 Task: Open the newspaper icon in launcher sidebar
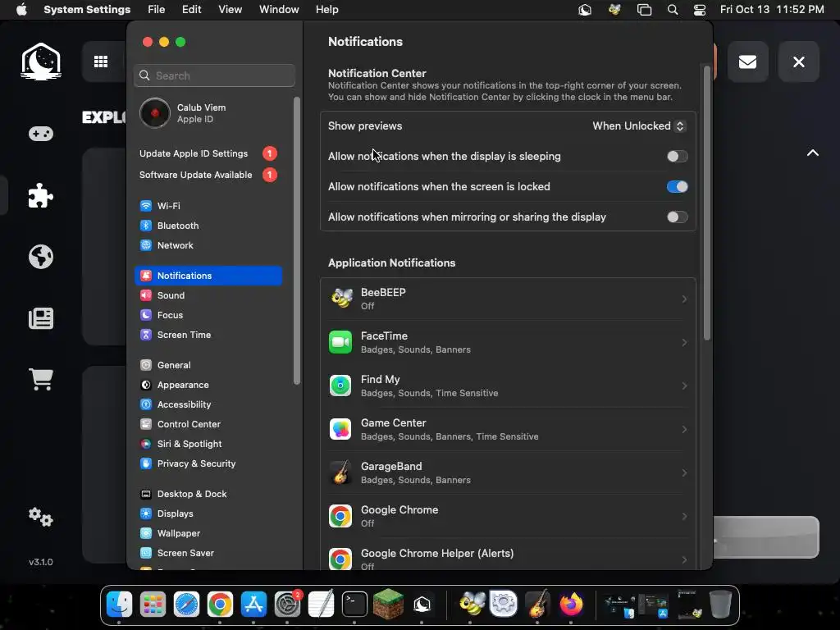41,318
